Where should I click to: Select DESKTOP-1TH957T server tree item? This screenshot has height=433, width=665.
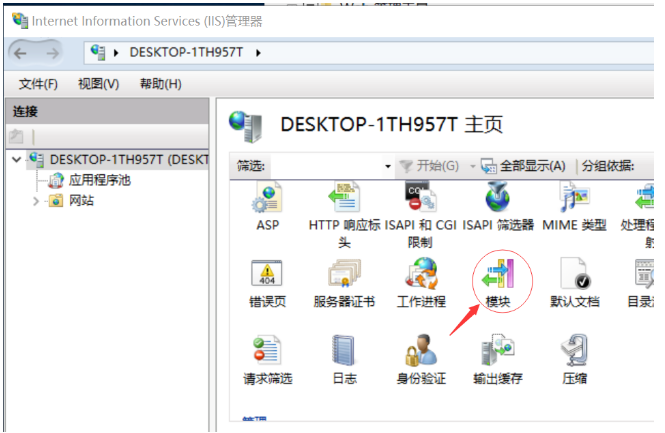pos(119,159)
